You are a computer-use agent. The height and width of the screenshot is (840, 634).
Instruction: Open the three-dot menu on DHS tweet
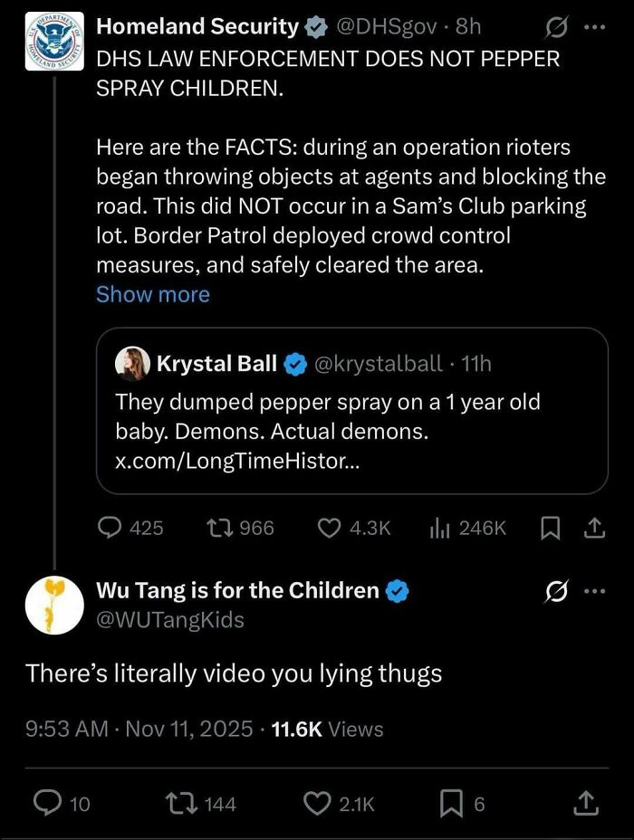tap(593, 26)
